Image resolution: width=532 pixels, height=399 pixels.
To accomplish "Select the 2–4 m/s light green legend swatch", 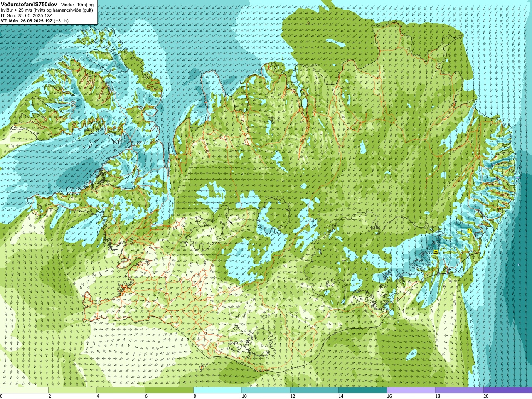I will pos(72,390).
